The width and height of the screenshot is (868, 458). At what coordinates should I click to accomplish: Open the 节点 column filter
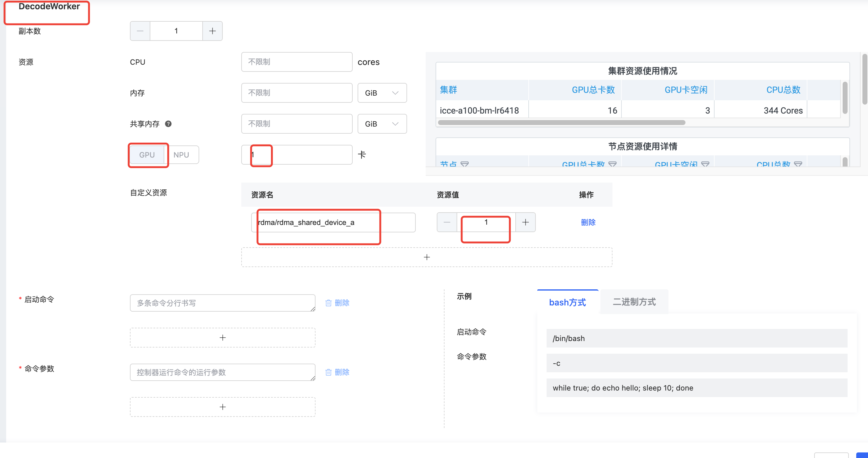pos(465,164)
